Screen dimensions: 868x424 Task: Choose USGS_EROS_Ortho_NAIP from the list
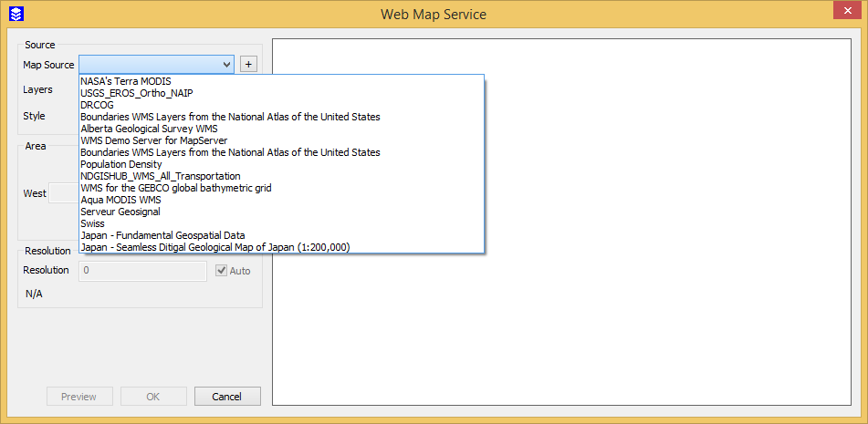pos(282,92)
